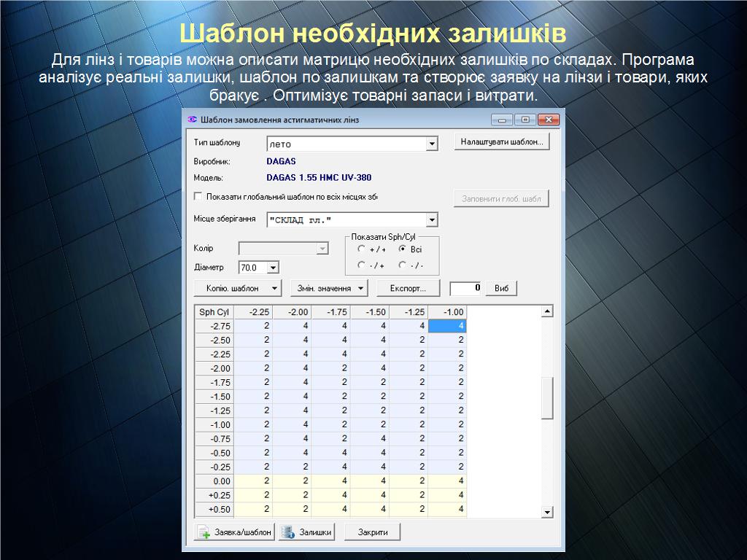The width and height of the screenshot is (747, 560).
Task: Click the Заявка/шаблон button icon
Action: tap(204, 532)
